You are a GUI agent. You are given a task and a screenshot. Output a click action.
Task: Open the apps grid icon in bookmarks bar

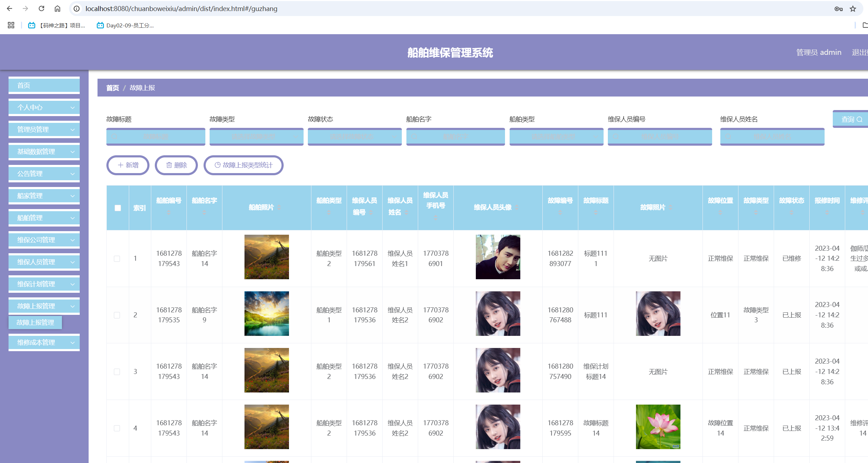[11, 25]
